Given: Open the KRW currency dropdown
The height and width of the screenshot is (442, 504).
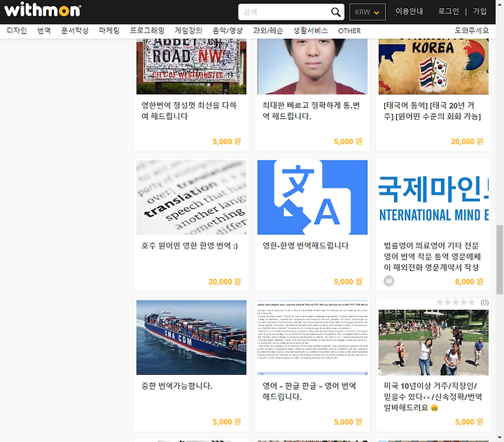Looking at the screenshot, I should tap(367, 12).
